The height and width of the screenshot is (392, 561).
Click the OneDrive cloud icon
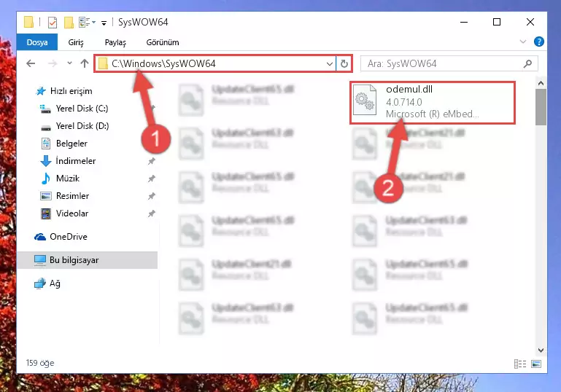click(40, 237)
